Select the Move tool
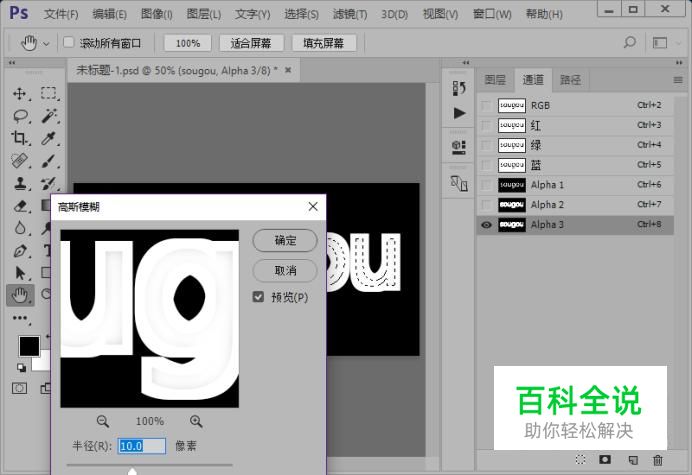 click(19, 93)
